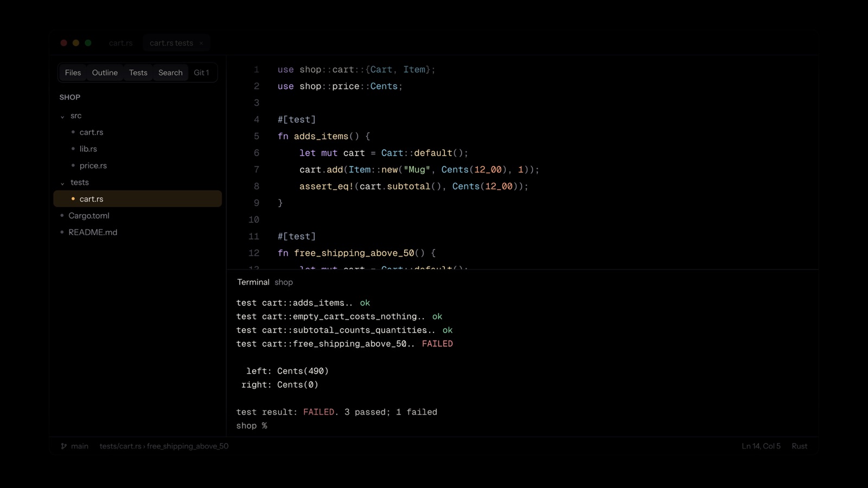Close the cart.rs tests tab
The width and height of the screenshot is (868, 488).
[x=201, y=43]
